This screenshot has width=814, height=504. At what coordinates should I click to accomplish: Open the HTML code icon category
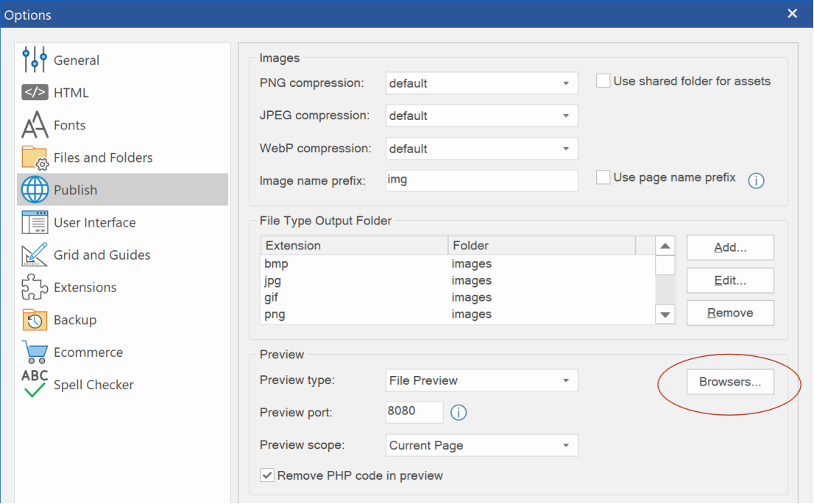(x=35, y=93)
